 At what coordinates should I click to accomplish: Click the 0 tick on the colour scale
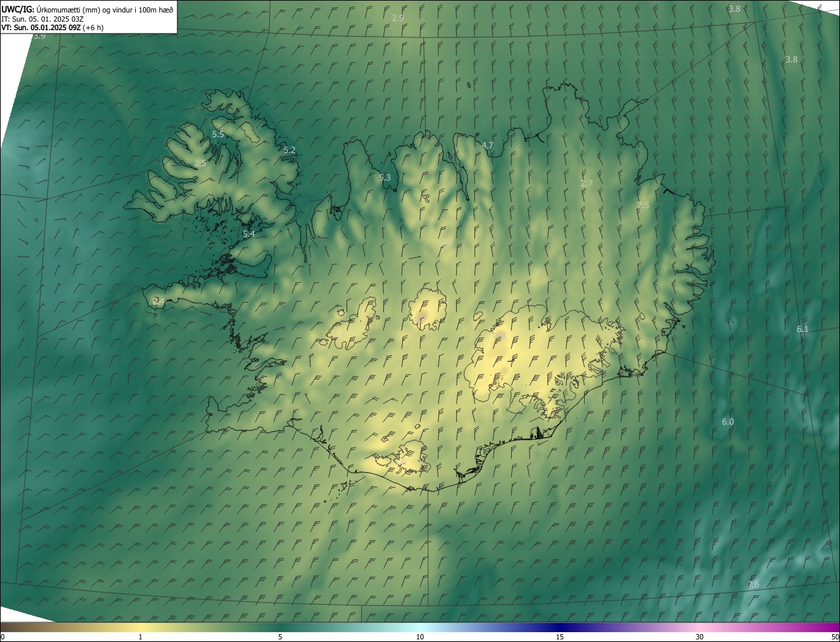pos(3,637)
